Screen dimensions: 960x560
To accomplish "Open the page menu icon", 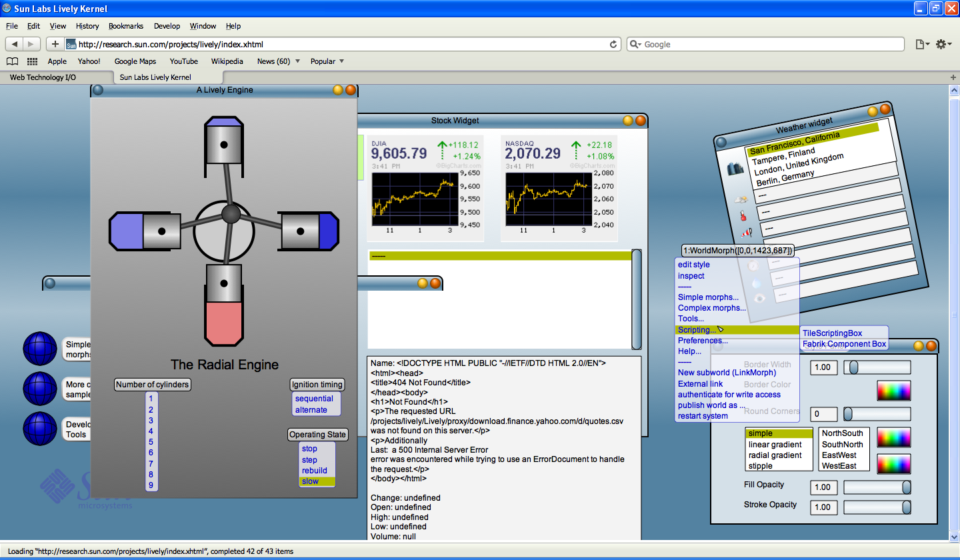I will point(922,44).
